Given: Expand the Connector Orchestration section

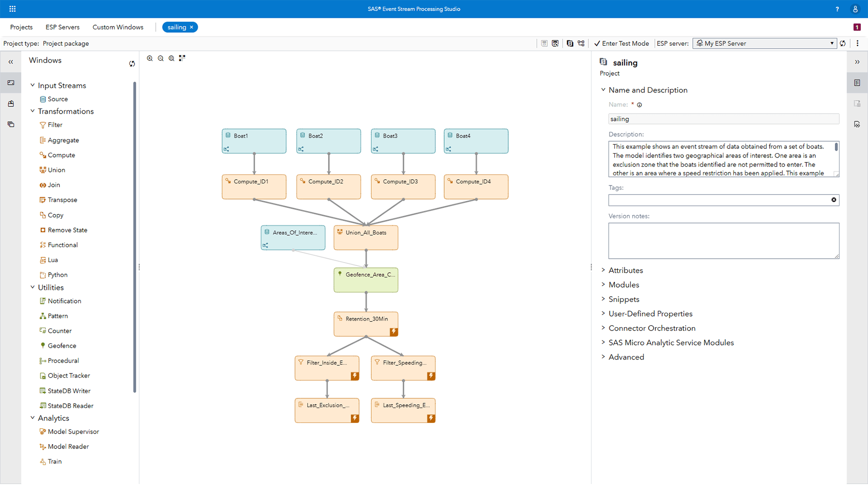Looking at the screenshot, I should click(603, 328).
